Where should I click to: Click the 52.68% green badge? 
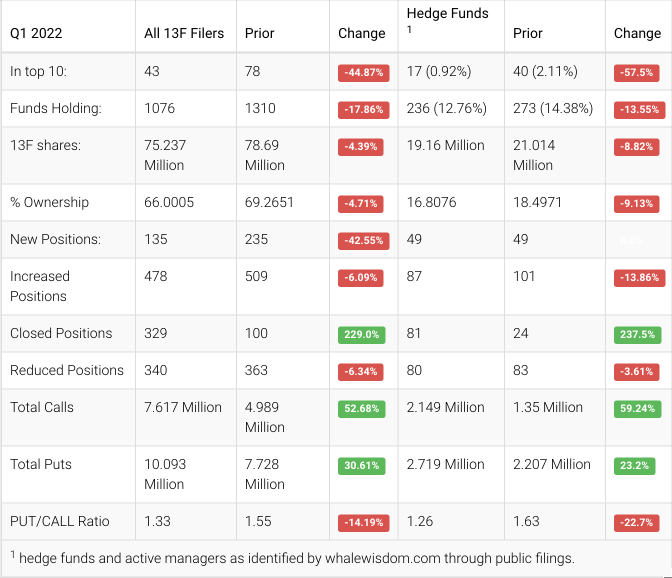362,408
